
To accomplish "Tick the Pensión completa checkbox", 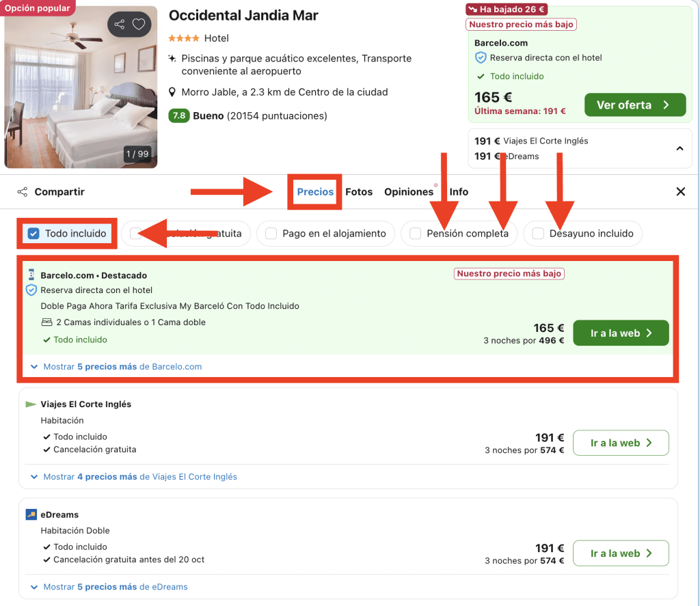I will tap(415, 234).
